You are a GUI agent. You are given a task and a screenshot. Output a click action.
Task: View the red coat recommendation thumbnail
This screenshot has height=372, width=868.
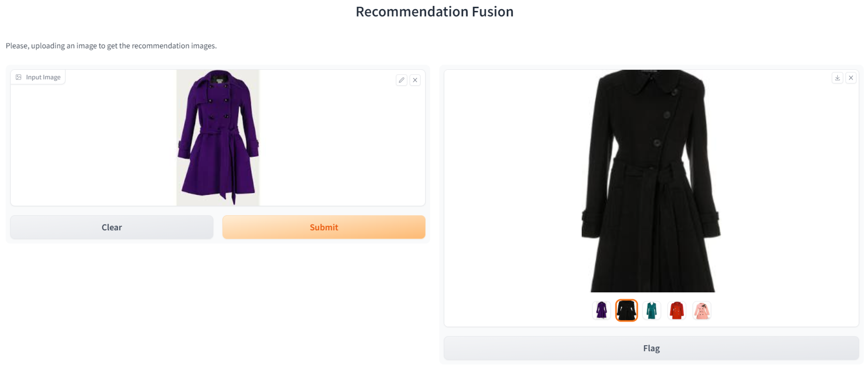(677, 310)
